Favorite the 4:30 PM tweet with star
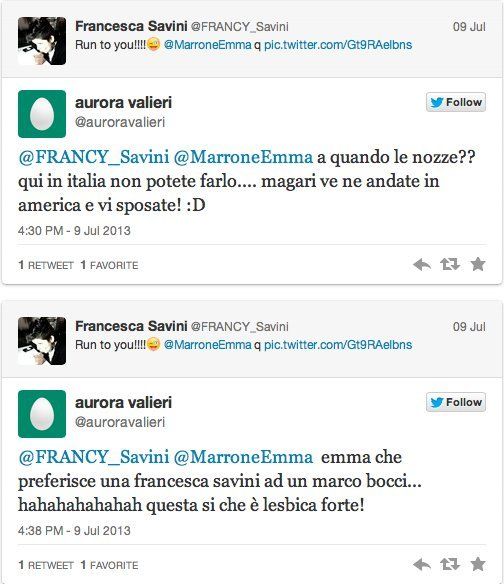 478,264
